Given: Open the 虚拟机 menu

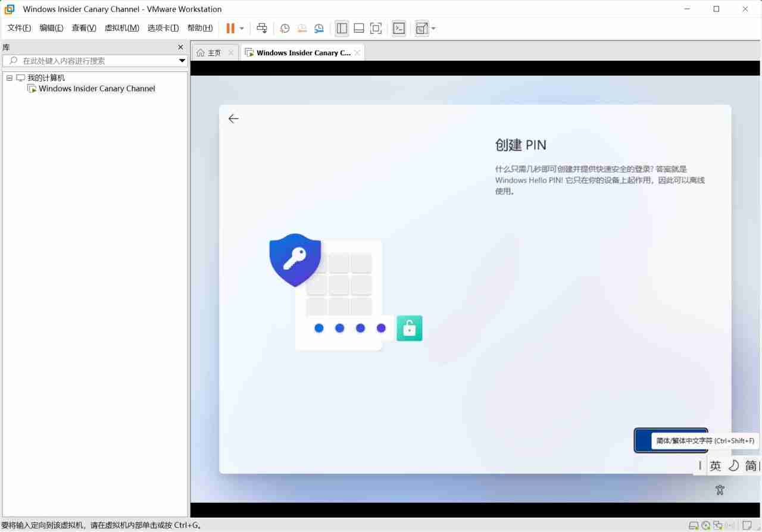Looking at the screenshot, I should click(121, 27).
